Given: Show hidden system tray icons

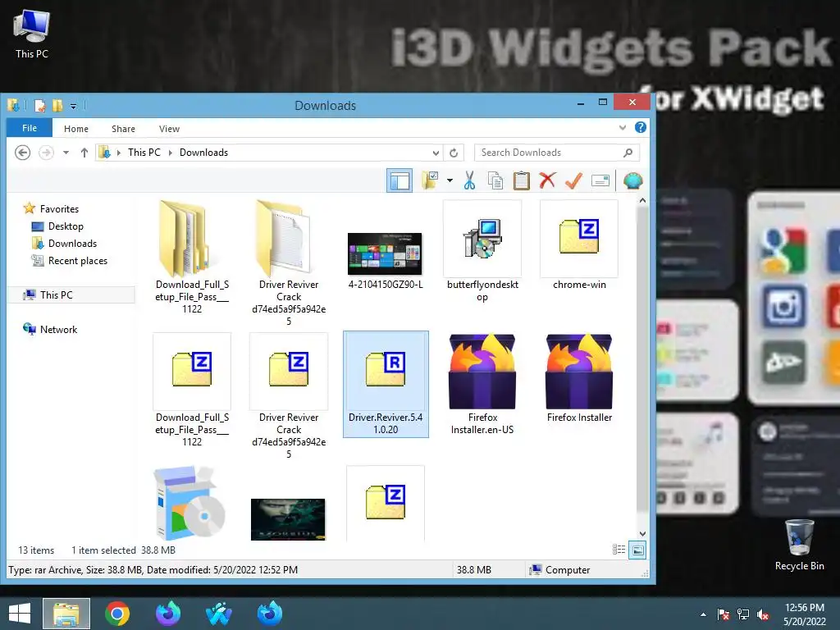Looking at the screenshot, I should click(x=703, y=614).
